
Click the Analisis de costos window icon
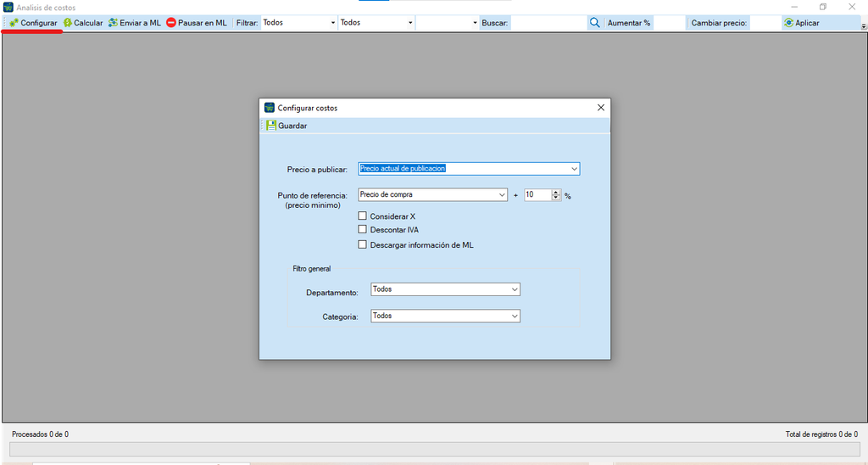[x=8, y=7]
